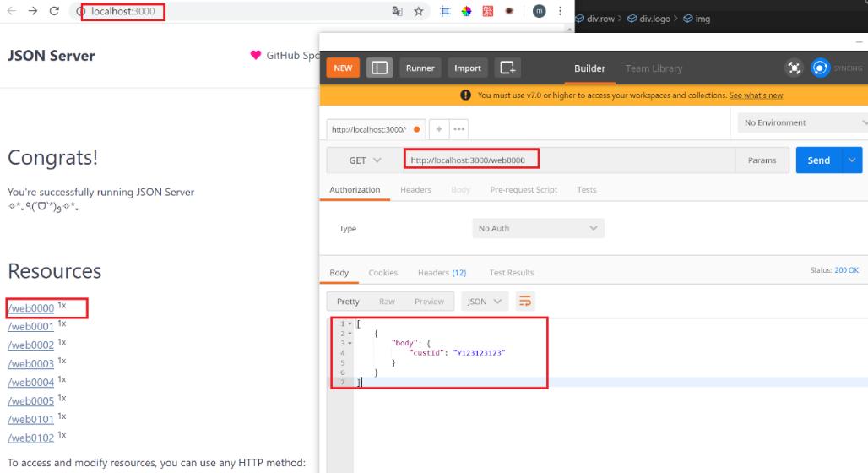
Task: Select the request Headers tab
Action: (415, 189)
